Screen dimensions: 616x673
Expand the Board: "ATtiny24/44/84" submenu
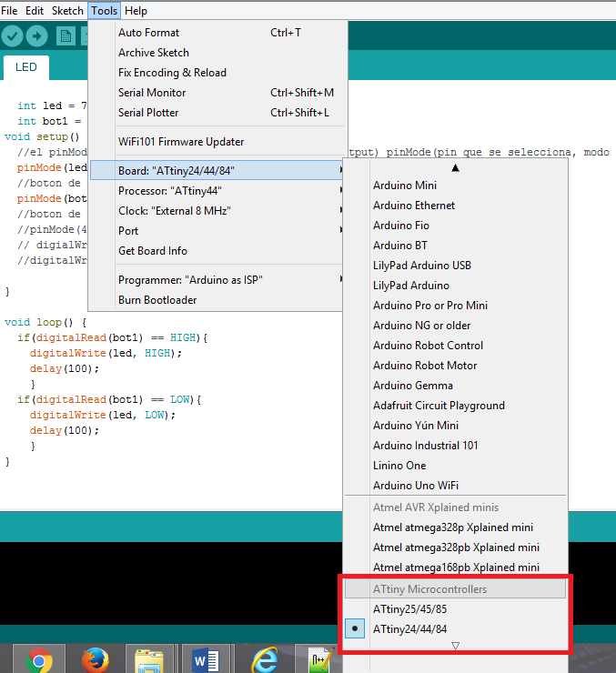217,170
